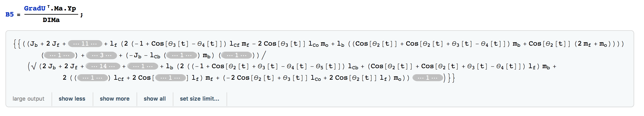Expand the 1-term placeholder after l_Cb
The height and width of the screenshot is (116, 644).
[x=182, y=55]
